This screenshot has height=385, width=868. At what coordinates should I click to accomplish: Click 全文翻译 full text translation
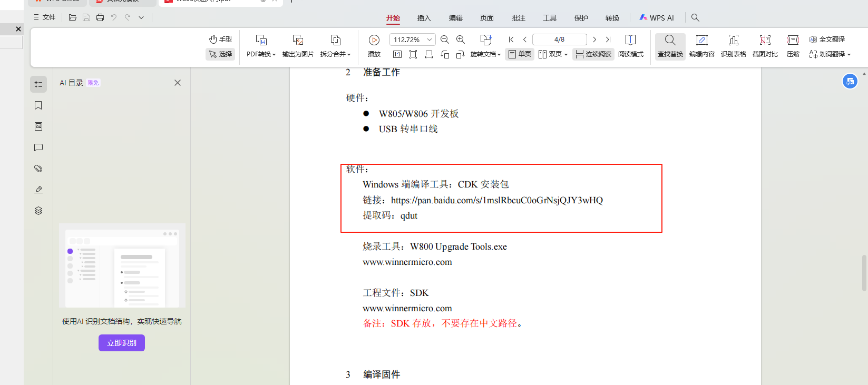point(827,40)
